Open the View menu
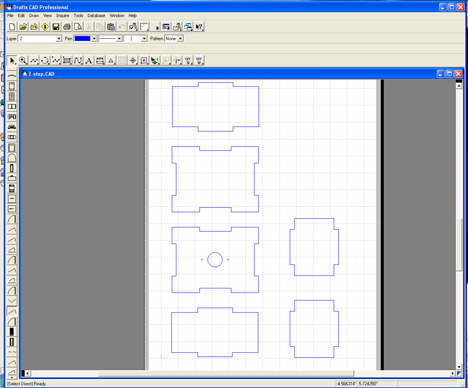This screenshot has width=468, height=388. click(x=47, y=16)
